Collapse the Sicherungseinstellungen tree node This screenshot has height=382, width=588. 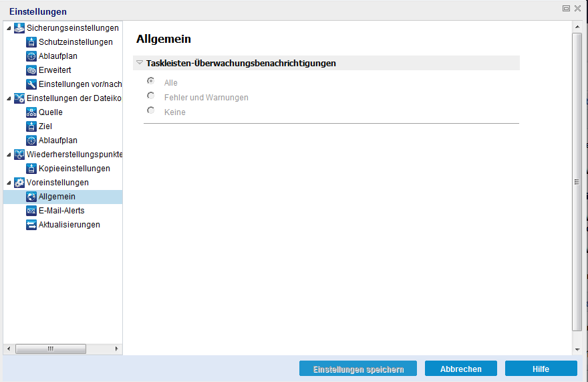(9, 28)
